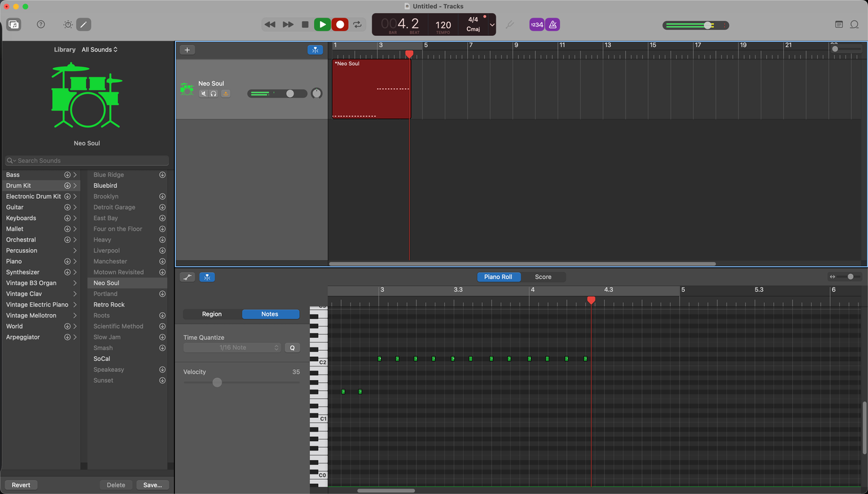Open the Library panel button

(x=14, y=24)
